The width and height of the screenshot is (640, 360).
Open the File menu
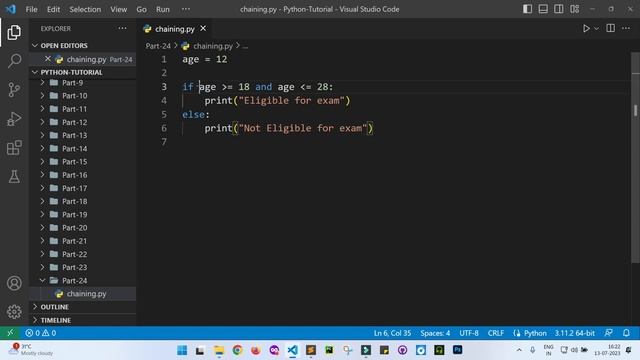click(x=31, y=9)
